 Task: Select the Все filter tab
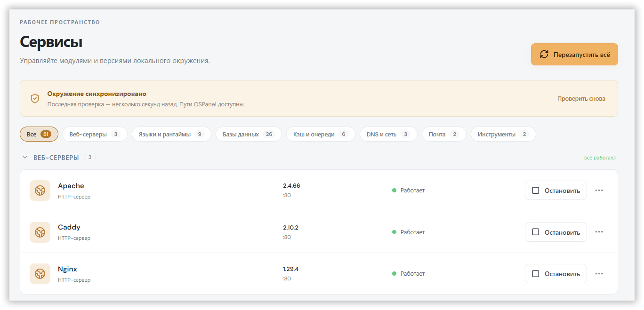39,134
